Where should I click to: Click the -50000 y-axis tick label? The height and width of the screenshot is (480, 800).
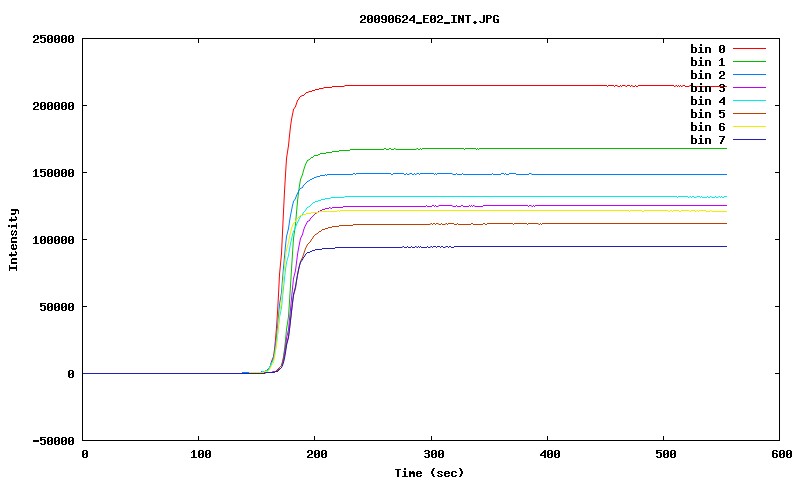tap(54, 441)
